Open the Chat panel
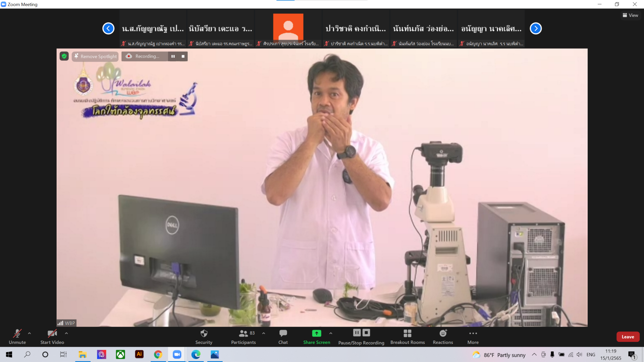 (283, 337)
